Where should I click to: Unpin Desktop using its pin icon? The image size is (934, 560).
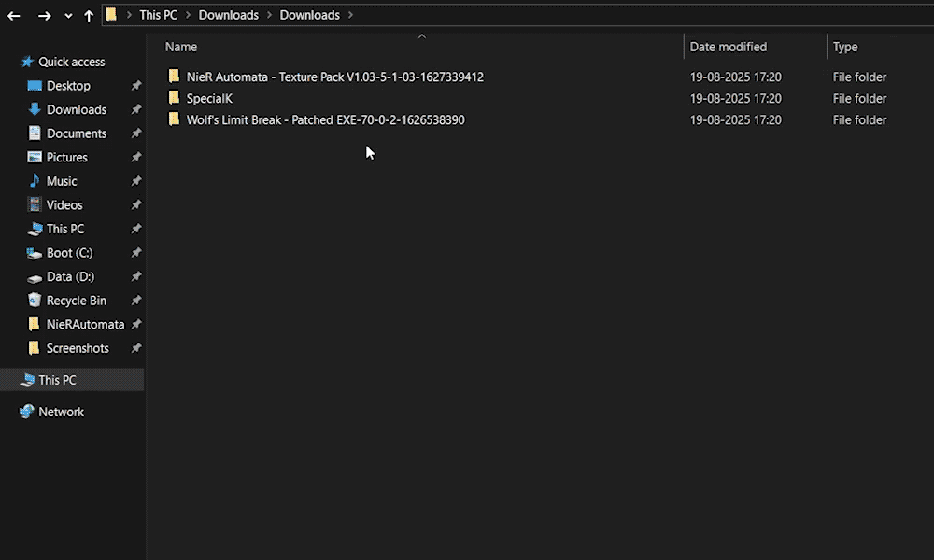coord(136,86)
